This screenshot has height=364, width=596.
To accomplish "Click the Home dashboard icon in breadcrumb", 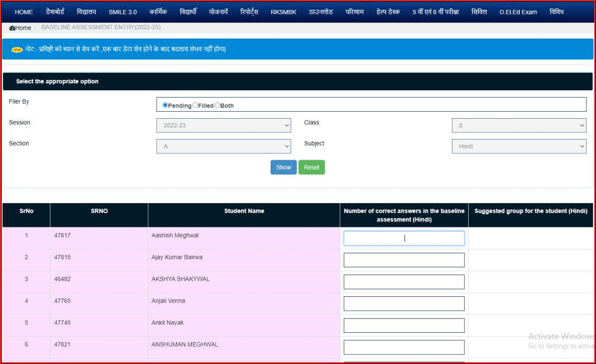I will pyautogui.click(x=12, y=28).
